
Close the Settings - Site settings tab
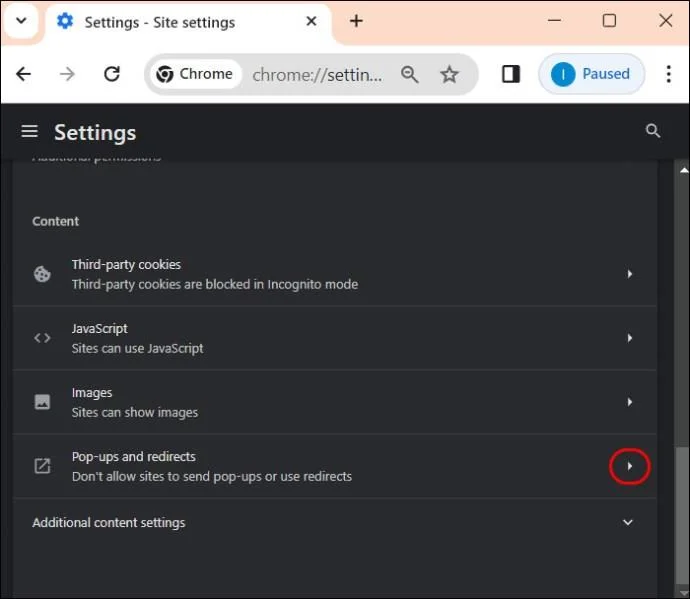coord(311,21)
